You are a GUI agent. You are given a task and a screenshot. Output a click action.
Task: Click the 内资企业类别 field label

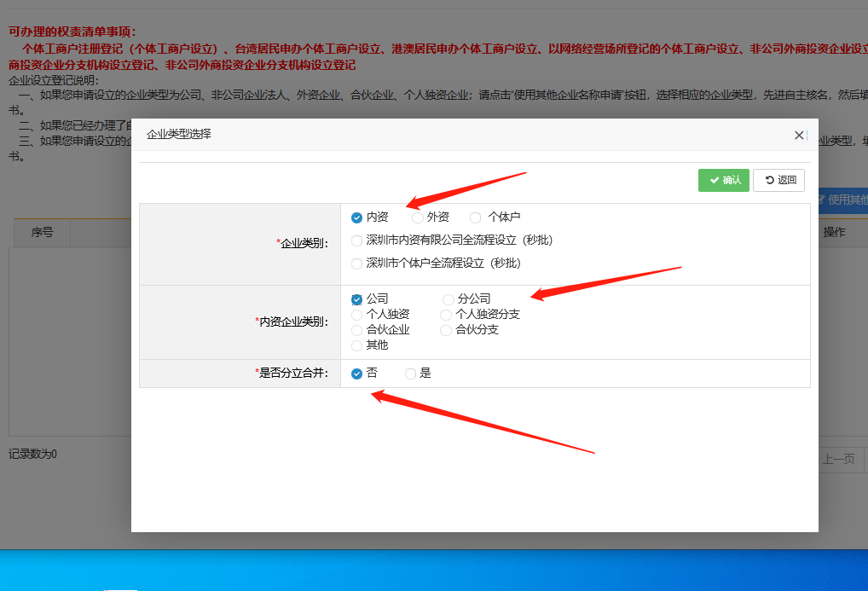pos(291,322)
